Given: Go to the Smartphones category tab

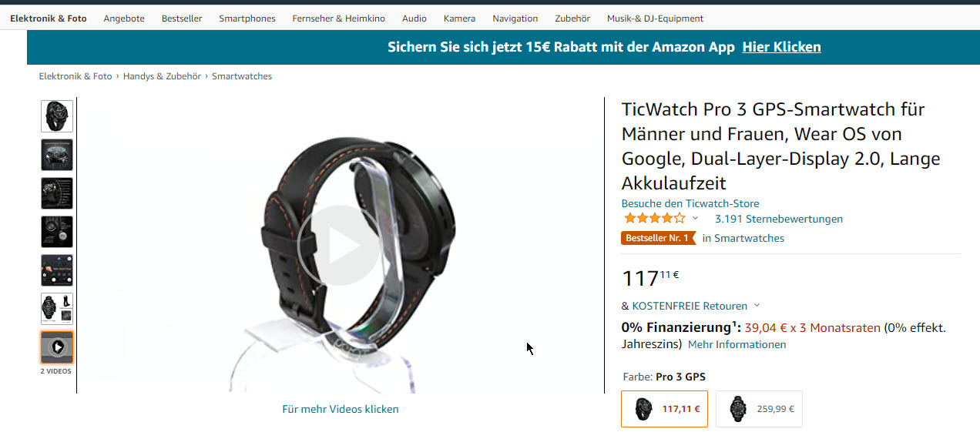Looking at the screenshot, I should (x=247, y=18).
